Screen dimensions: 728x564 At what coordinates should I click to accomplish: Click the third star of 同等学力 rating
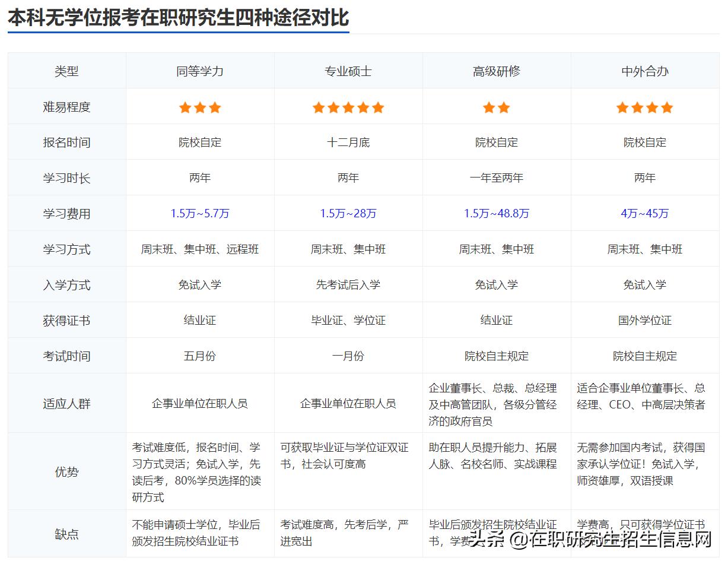point(216,107)
